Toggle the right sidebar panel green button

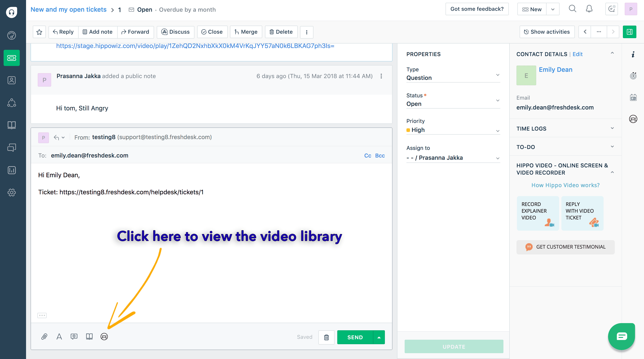click(629, 32)
